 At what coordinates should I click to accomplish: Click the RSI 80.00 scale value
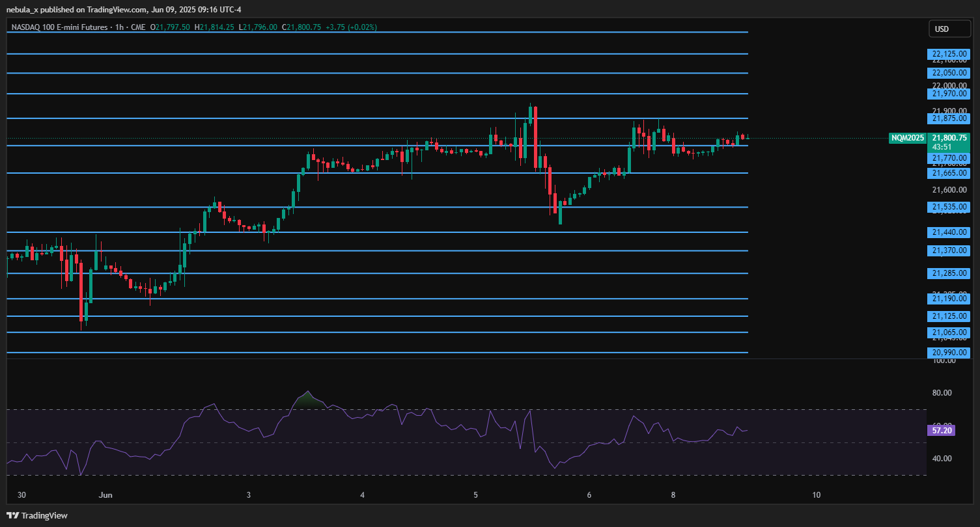click(x=942, y=393)
